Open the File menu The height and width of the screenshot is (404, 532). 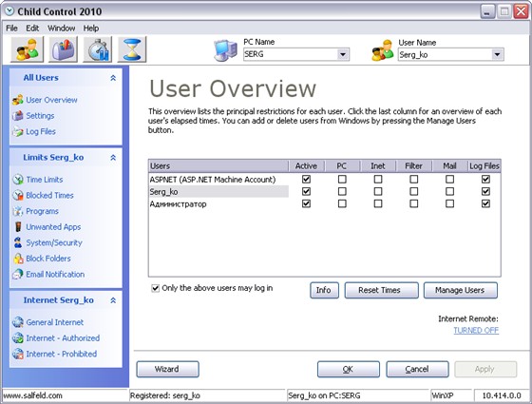pos(11,29)
